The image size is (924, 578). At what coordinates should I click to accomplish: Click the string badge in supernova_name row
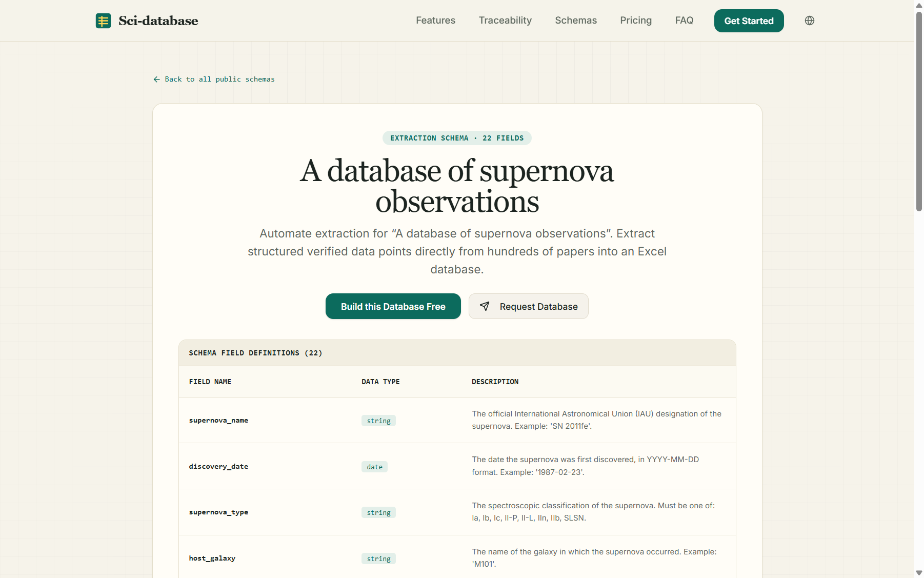coord(378,421)
